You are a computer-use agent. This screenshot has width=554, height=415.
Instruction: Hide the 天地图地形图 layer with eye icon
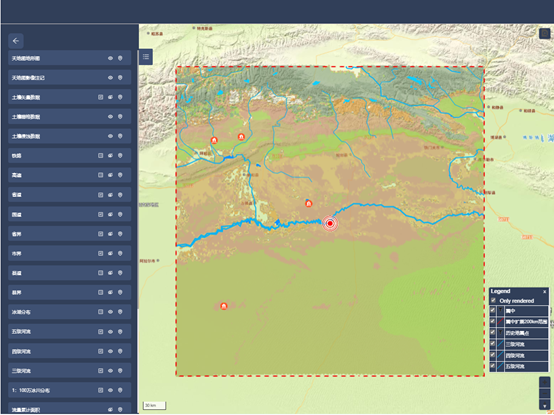[x=110, y=58]
